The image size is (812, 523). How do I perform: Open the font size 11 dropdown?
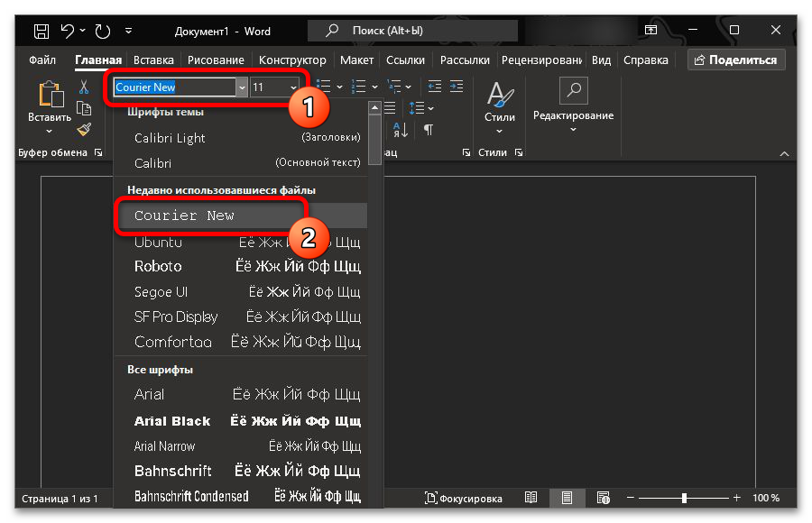coord(293,87)
